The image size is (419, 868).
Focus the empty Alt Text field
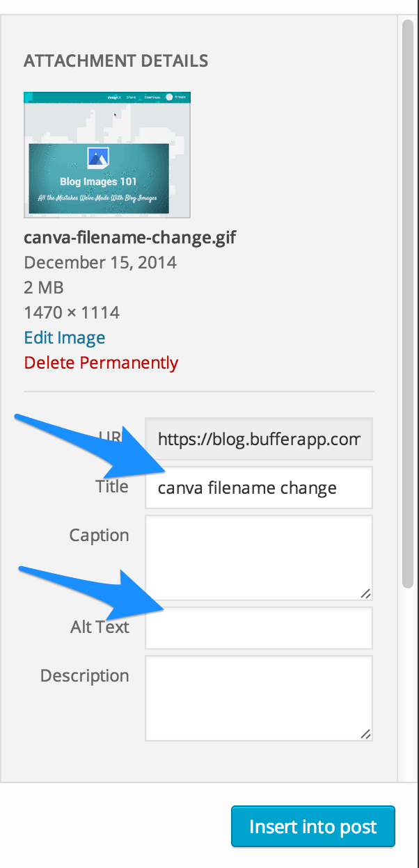pos(258,627)
